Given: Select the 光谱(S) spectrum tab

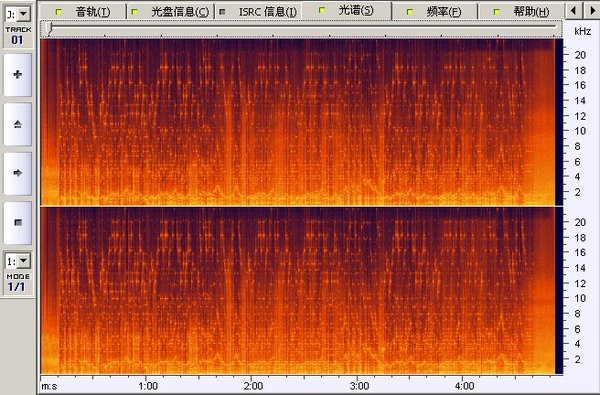Looking at the screenshot, I should click(347, 11).
